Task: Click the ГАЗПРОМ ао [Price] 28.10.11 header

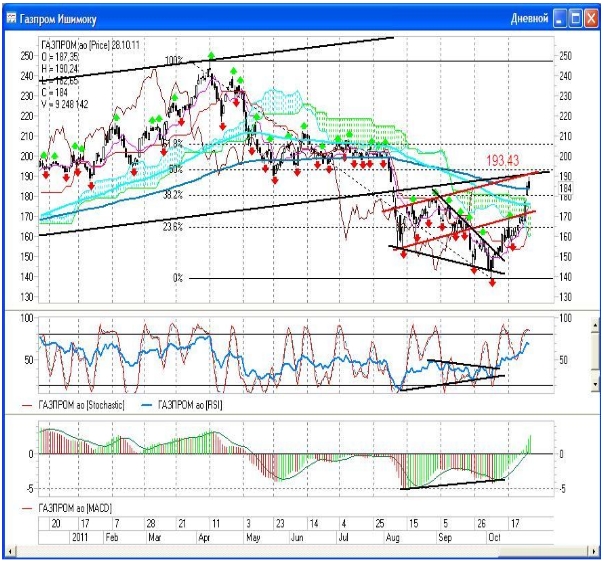Action: pyautogui.click(x=90, y=45)
